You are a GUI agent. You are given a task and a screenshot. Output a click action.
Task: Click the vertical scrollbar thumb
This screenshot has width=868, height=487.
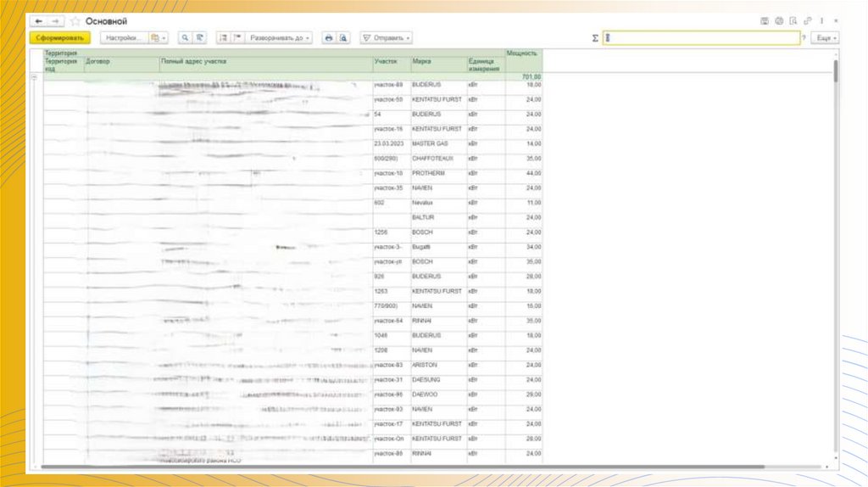(835, 71)
